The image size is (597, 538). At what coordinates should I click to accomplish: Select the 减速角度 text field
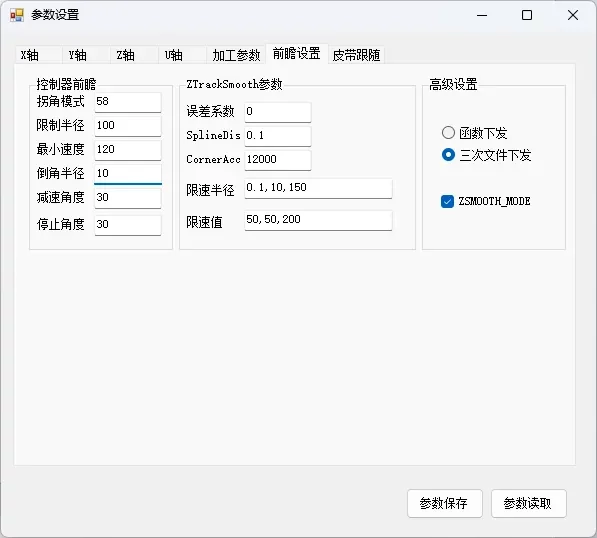click(128, 198)
